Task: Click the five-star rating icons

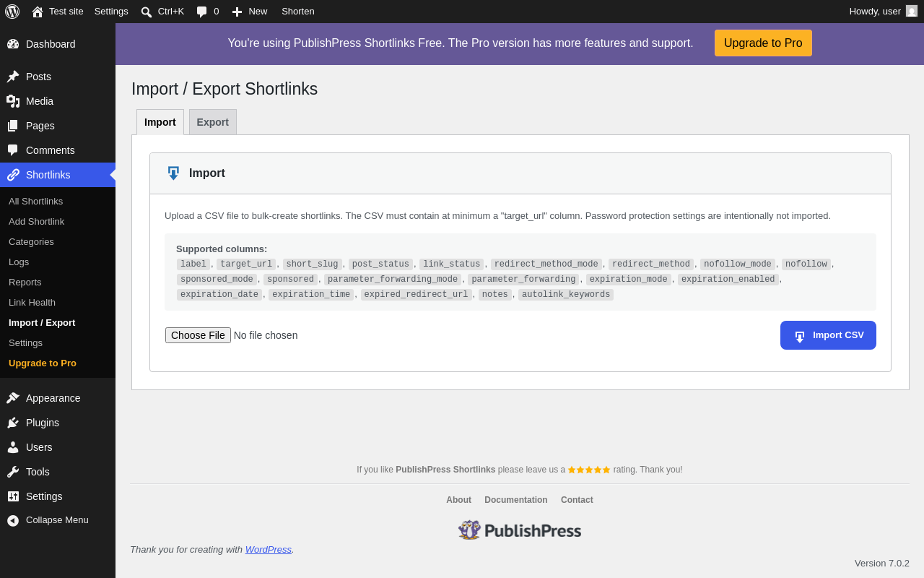Action: click(x=589, y=470)
